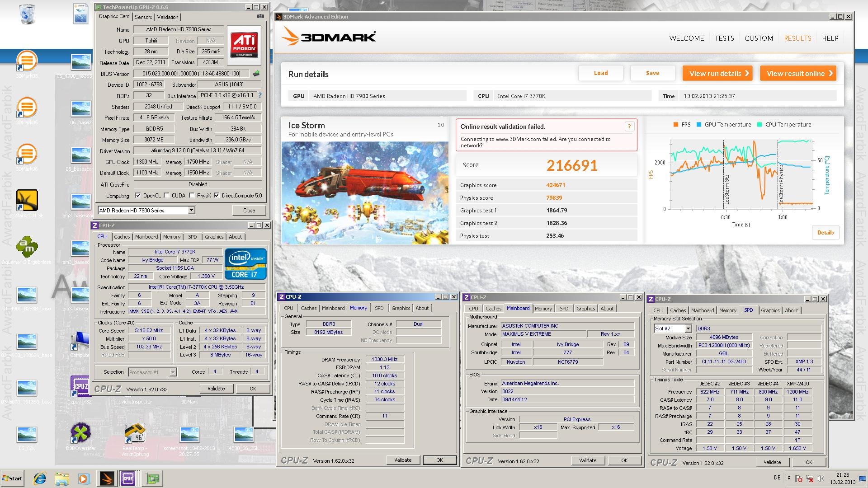Click the Intel Core i7 logo in CPU-Z
This screenshot has width=868, height=488.
pos(245,263)
